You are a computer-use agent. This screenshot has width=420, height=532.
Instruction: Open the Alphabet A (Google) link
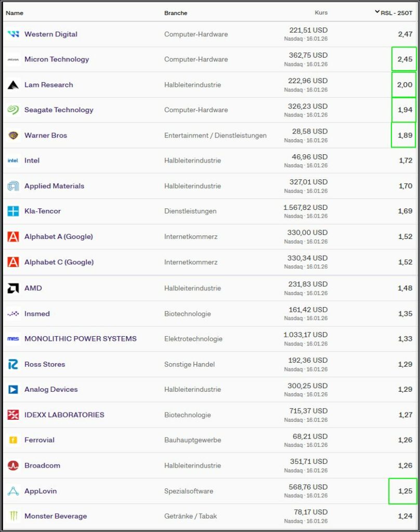pos(59,236)
